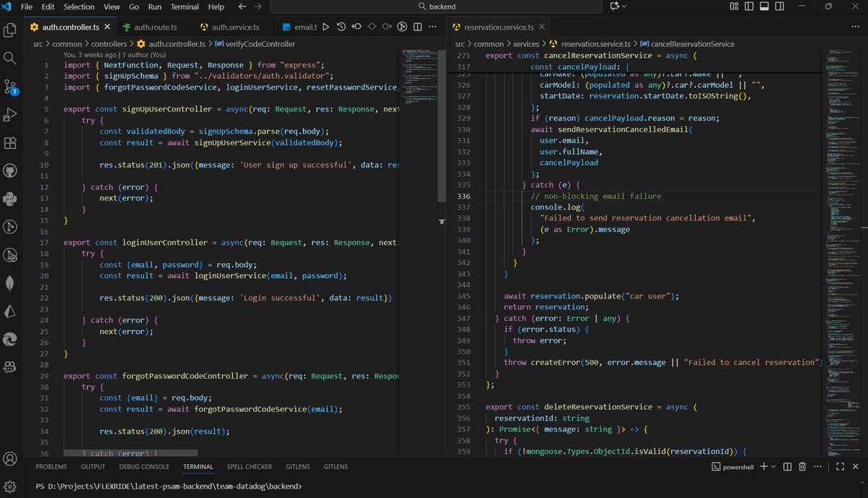Toggle terminal panel to maximized size
The width and height of the screenshot is (868, 498).
840,467
